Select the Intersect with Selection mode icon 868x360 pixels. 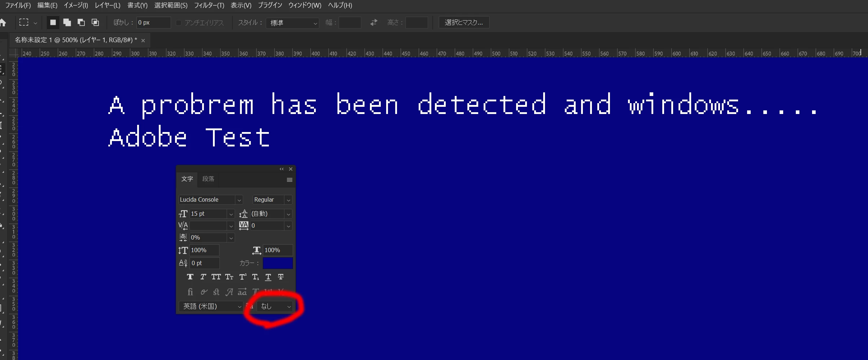tap(95, 22)
